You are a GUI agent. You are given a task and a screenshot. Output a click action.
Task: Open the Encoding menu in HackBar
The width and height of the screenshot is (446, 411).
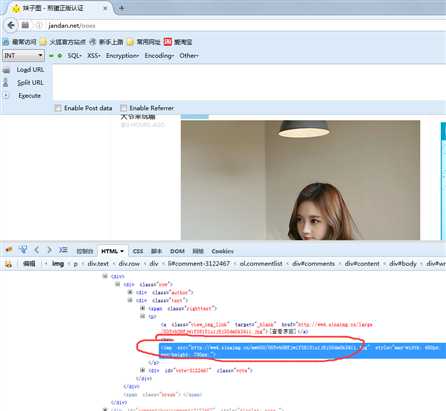pyautogui.click(x=159, y=56)
